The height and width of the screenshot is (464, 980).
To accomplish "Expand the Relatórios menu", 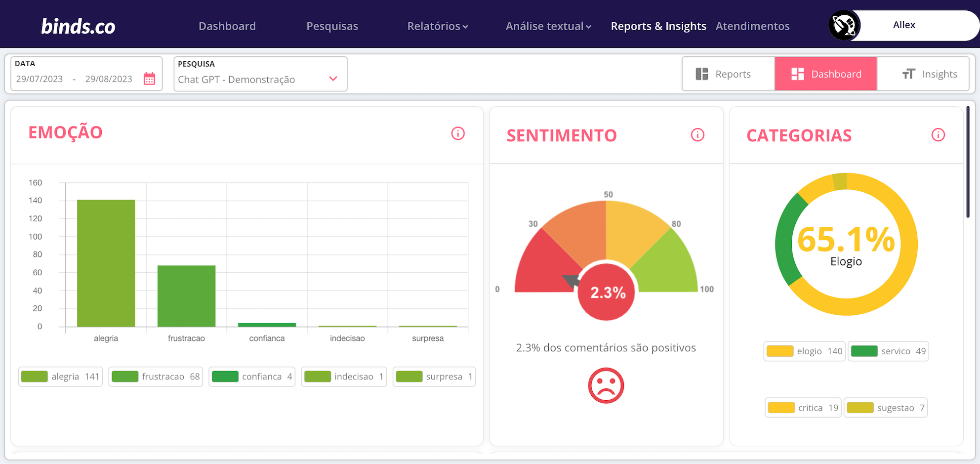I will point(437,26).
